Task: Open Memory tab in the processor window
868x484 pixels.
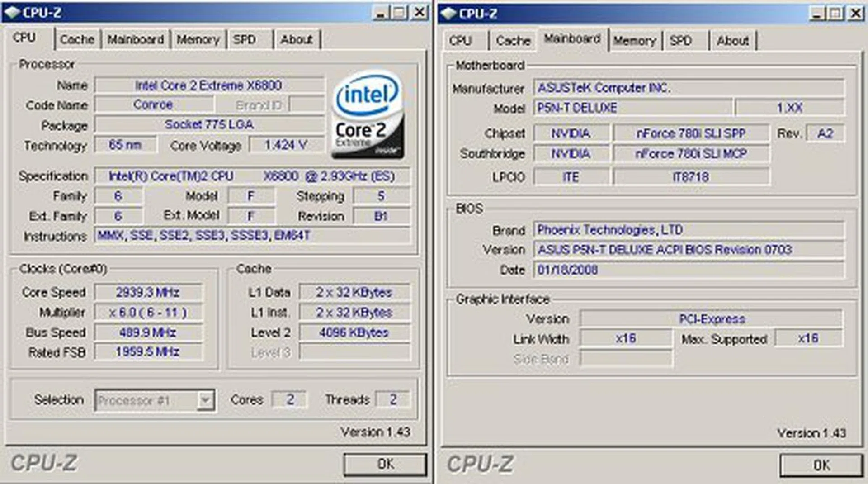Action: click(x=198, y=40)
